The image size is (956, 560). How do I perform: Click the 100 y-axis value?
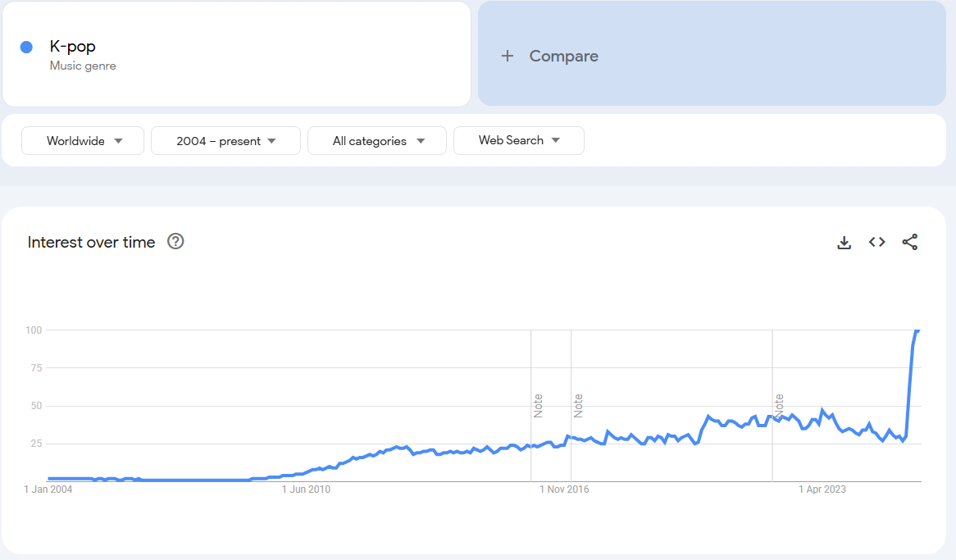pyautogui.click(x=34, y=330)
